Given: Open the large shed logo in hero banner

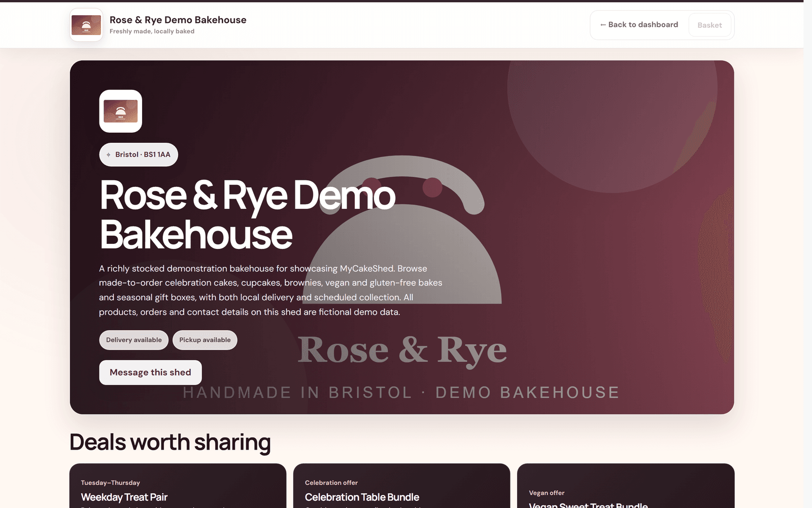Looking at the screenshot, I should (x=121, y=111).
